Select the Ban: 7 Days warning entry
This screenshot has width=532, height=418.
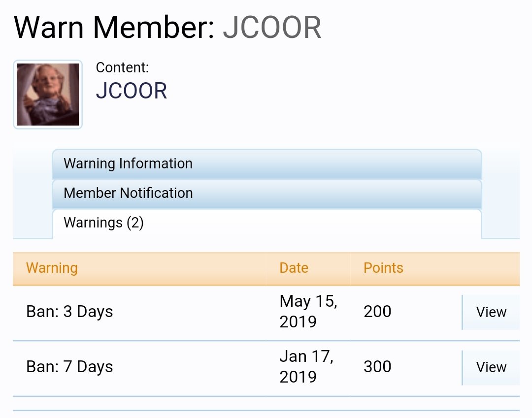coord(69,367)
